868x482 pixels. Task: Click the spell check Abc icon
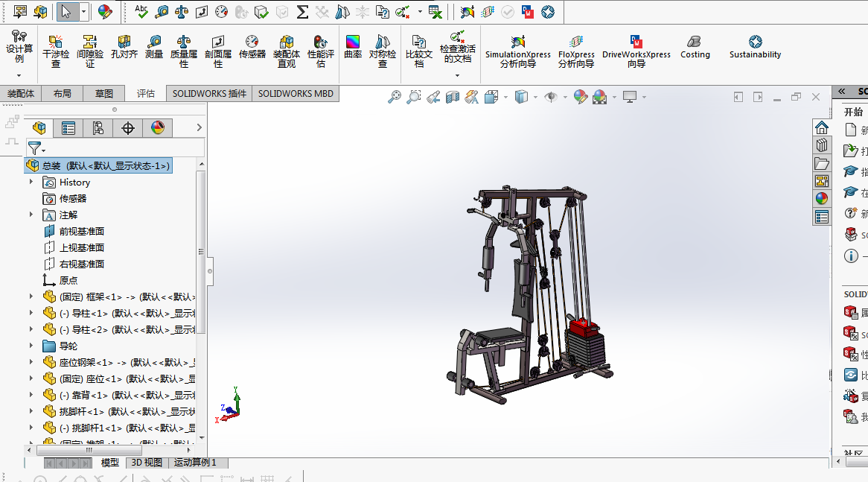pyautogui.click(x=141, y=12)
